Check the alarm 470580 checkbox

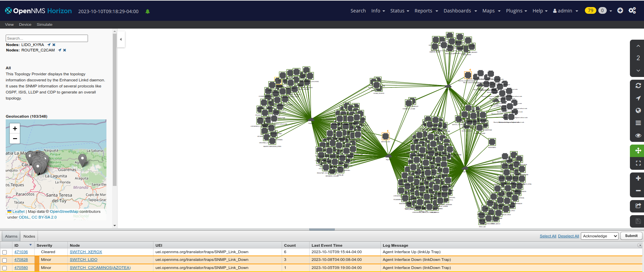(5, 268)
